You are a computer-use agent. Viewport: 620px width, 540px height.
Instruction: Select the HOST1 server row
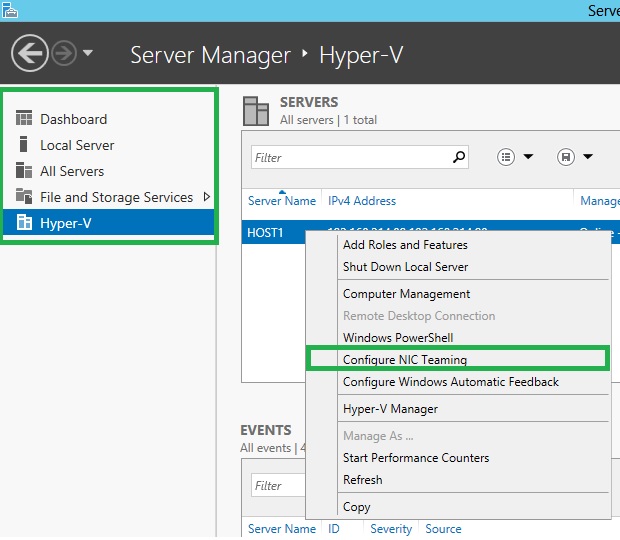click(265, 232)
